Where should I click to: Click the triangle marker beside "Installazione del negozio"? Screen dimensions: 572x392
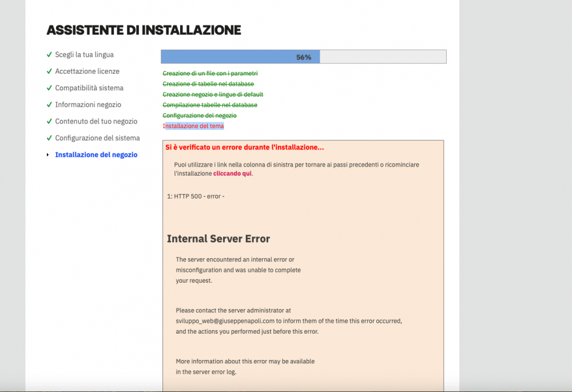[48, 155]
